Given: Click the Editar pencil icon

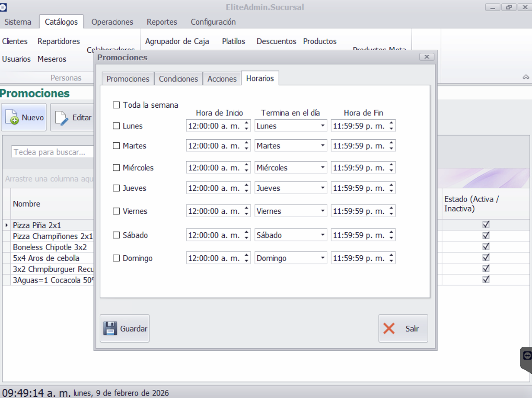Looking at the screenshot, I should point(62,118).
